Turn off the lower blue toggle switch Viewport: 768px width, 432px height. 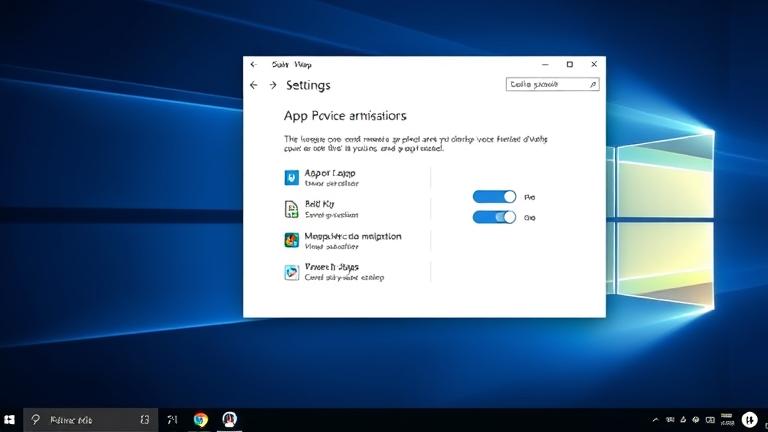pyautogui.click(x=494, y=217)
